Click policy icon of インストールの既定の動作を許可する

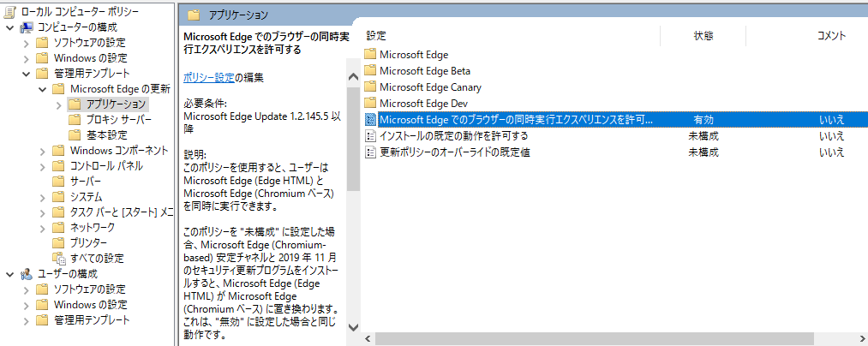pos(371,135)
